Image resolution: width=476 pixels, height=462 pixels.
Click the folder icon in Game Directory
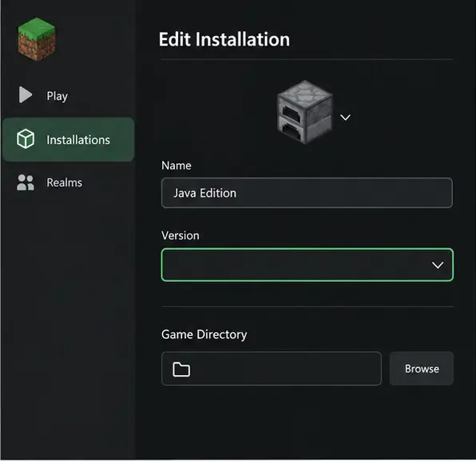click(x=181, y=369)
